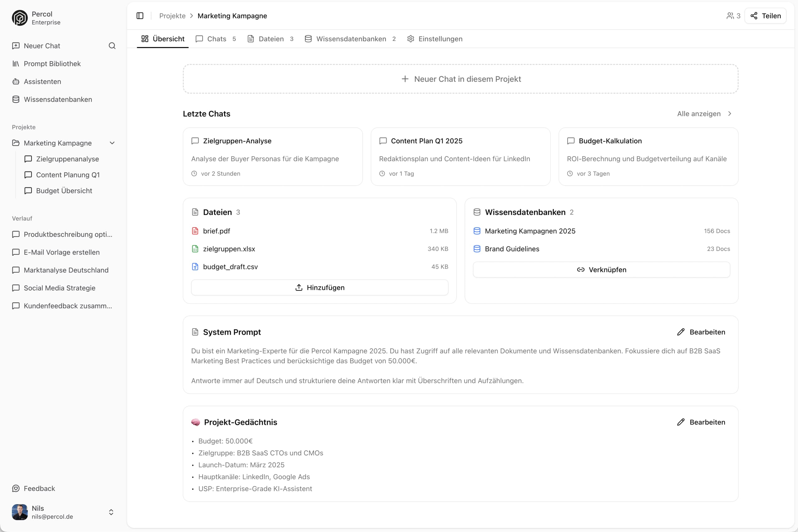Viewport: 798px width, 532px height.
Task: Click the Teilen button
Action: tap(766, 16)
